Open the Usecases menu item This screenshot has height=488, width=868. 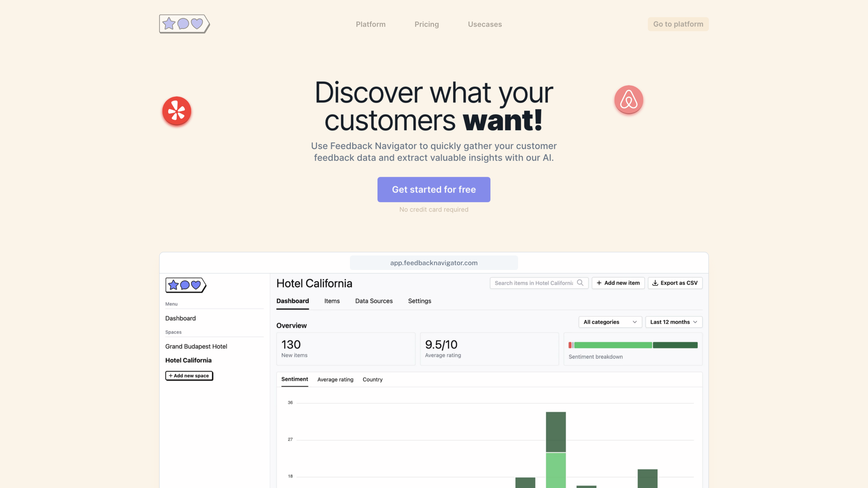[485, 24]
